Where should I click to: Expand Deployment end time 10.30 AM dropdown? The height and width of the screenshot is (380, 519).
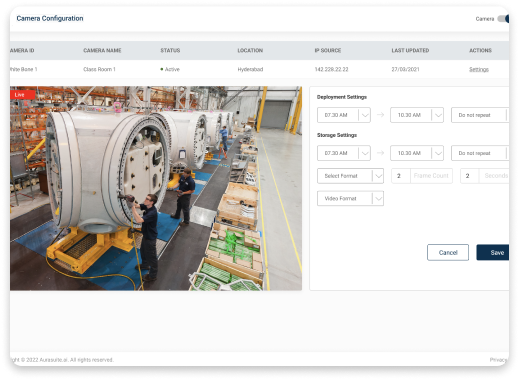pos(417,115)
